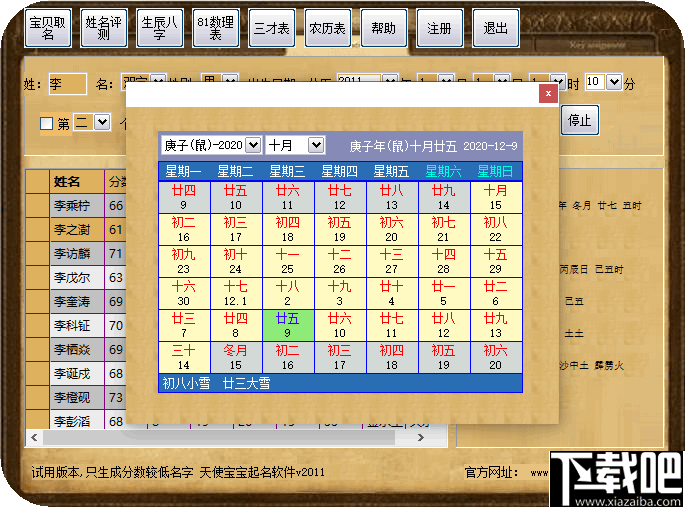This screenshot has width=685, height=507.
Task: Click the score 73 for 李橙砚
Action: point(116,397)
